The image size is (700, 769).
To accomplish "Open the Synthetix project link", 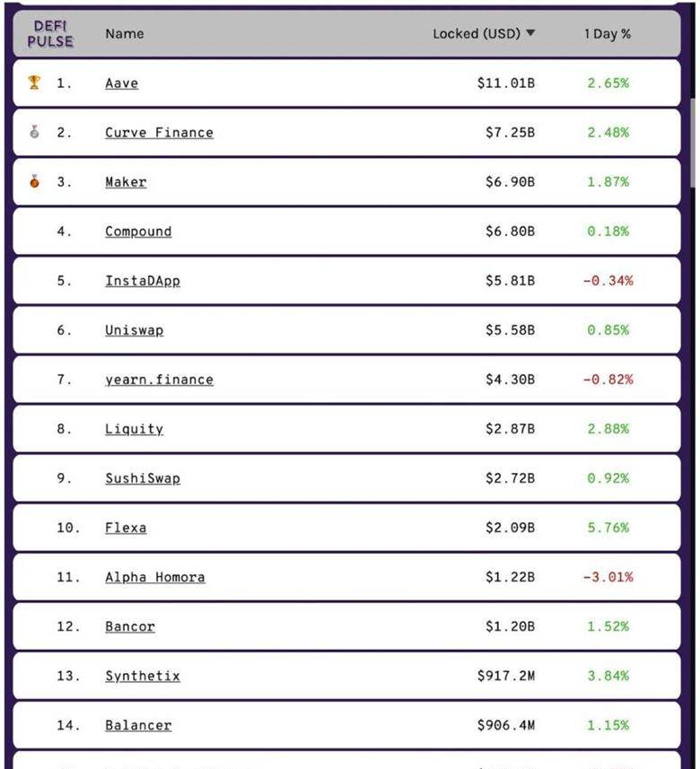I will (143, 676).
